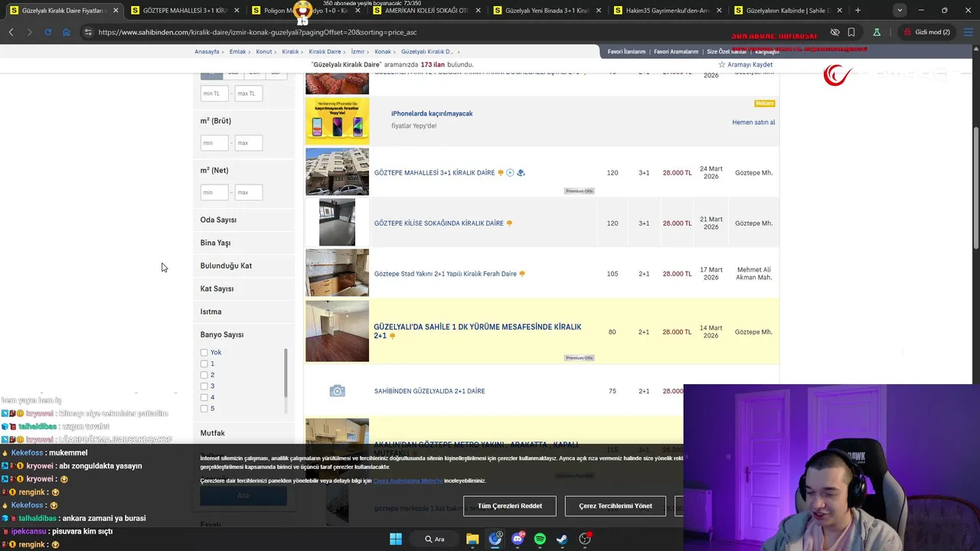
Task: Click the Anasayfa breadcrumb link
Action: (x=207, y=51)
